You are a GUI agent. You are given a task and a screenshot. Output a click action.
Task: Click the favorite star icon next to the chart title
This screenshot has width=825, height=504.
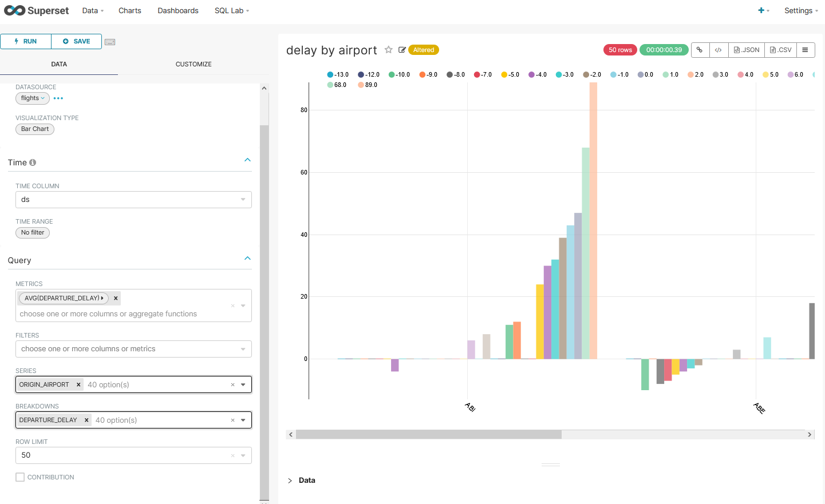click(x=388, y=50)
